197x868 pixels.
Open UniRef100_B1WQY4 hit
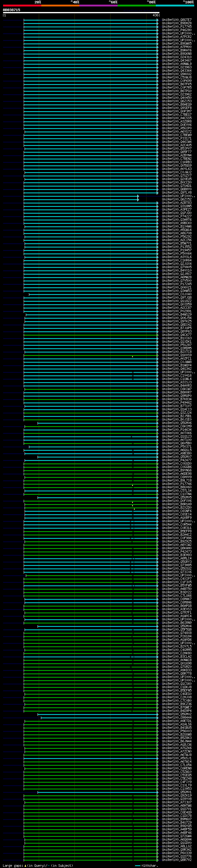point(176,365)
